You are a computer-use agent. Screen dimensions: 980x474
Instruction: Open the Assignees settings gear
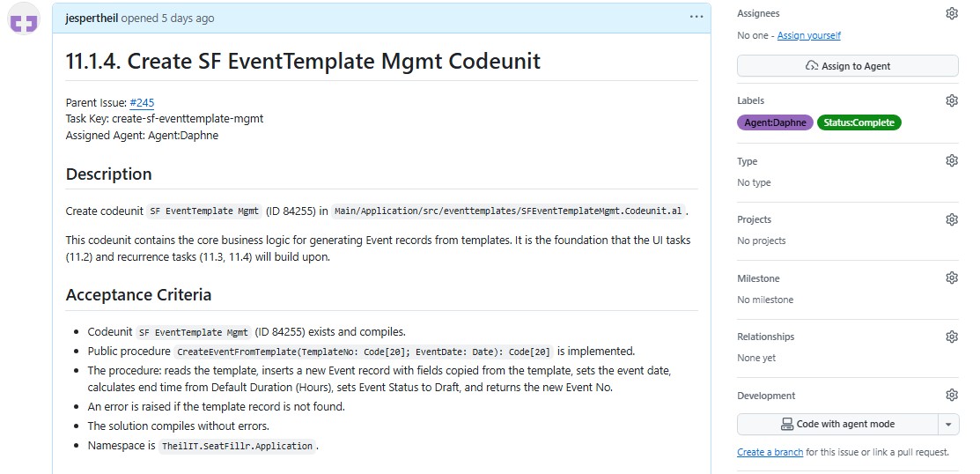click(951, 13)
